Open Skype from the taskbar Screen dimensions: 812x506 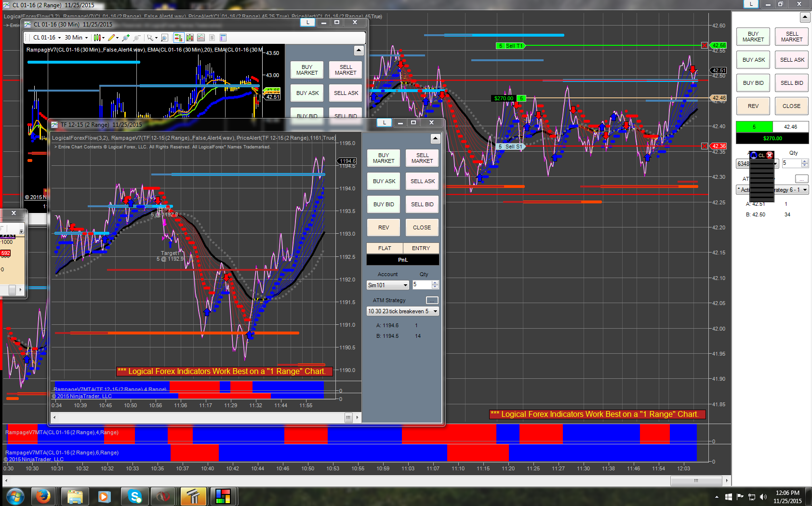tap(134, 496)
